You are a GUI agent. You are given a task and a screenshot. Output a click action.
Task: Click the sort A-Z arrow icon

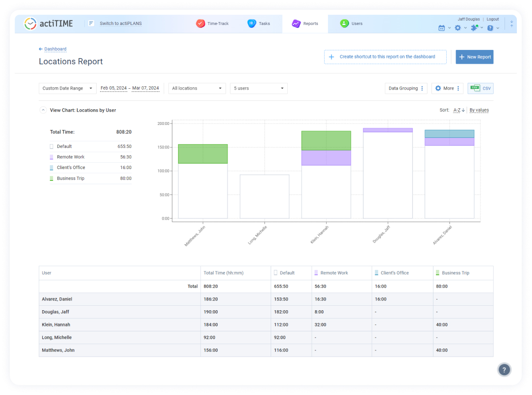(x=463, y=110)
